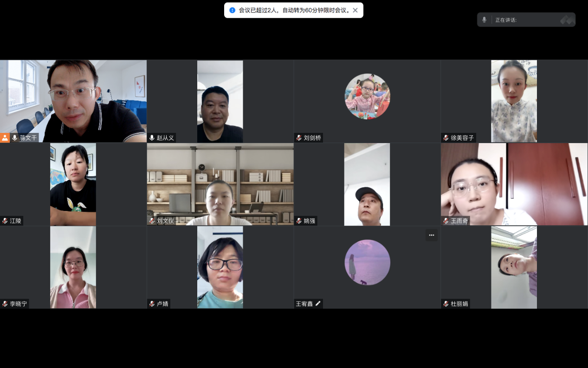Image resolution: width=588 pixels, height=368 pixels.
Task: Click the rename pencil icon beside 王宥鑫
Action: 318,304
